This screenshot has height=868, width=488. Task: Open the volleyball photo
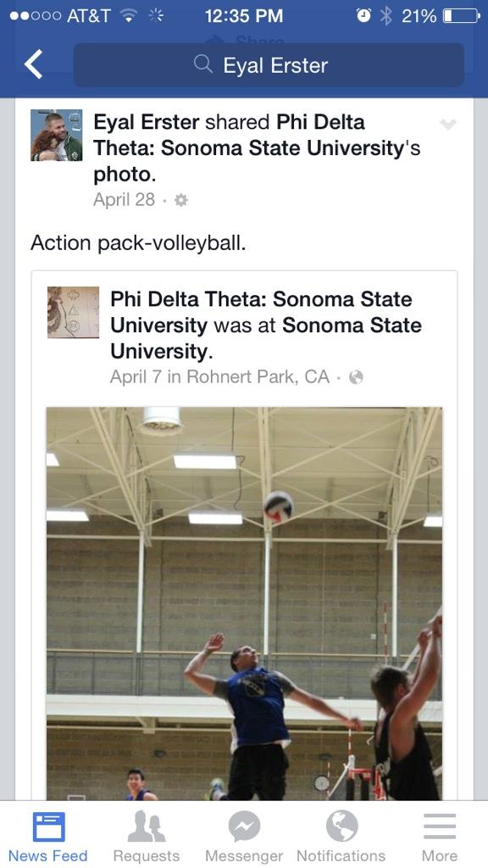click(x=244, y=604)
